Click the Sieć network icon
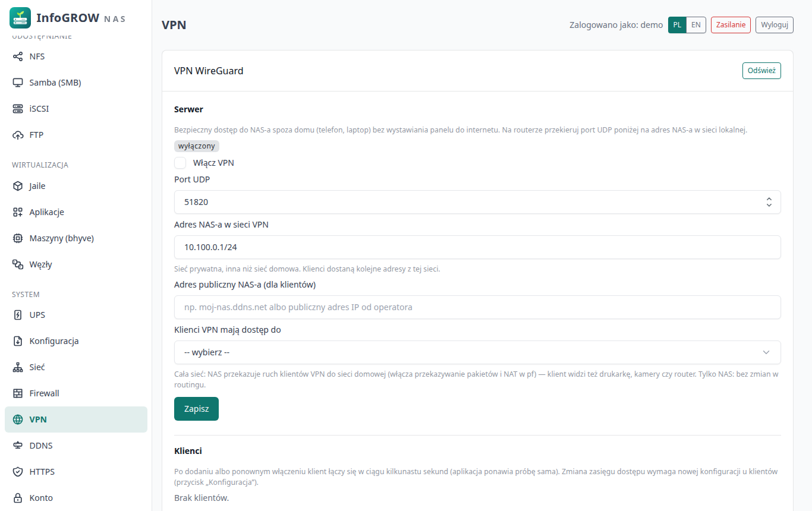 tap(18, 367)
